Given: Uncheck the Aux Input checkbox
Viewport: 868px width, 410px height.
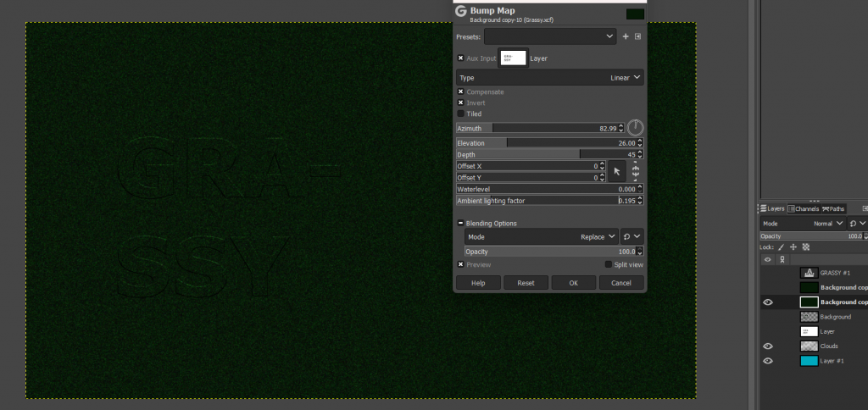Looking at the screenshot, I should click(x=460, y=58).
